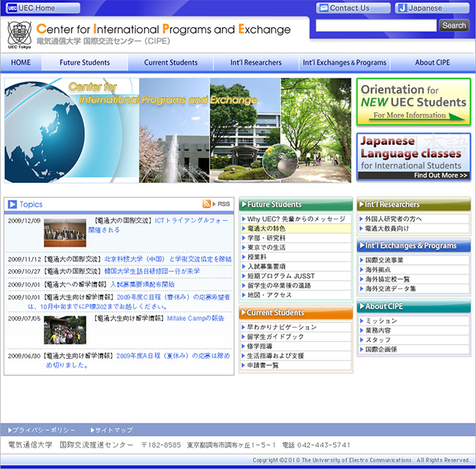Open 留学生ガイドブック link

tap(296, 337)
